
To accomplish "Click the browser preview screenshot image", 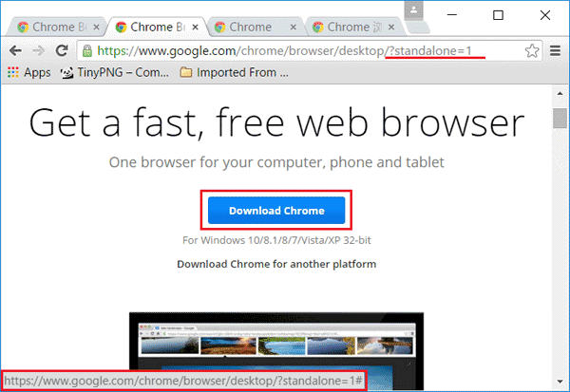I will [276, 351].
